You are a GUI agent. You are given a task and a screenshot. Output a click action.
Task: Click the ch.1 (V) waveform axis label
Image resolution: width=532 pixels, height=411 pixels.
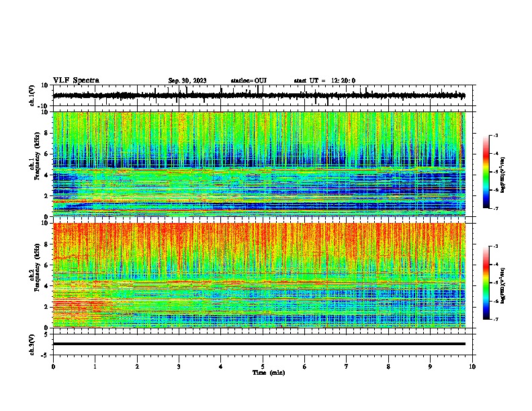pyautogui.click(x=32, y=95)
